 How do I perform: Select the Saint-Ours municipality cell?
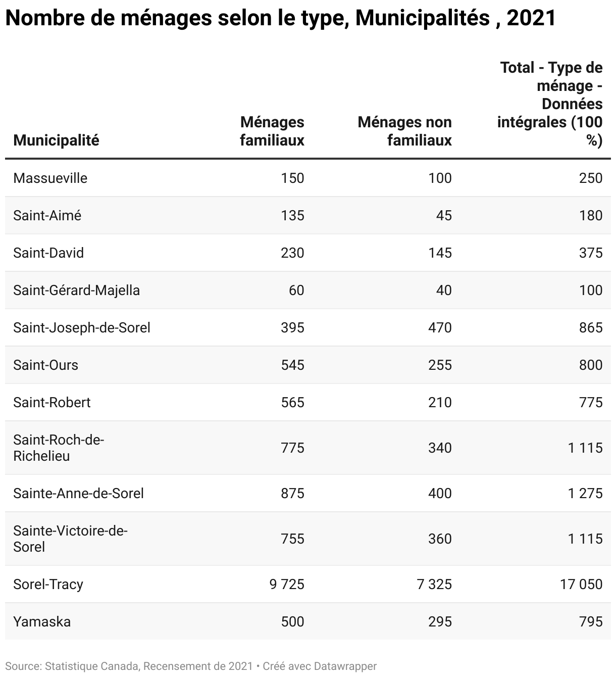46,365
